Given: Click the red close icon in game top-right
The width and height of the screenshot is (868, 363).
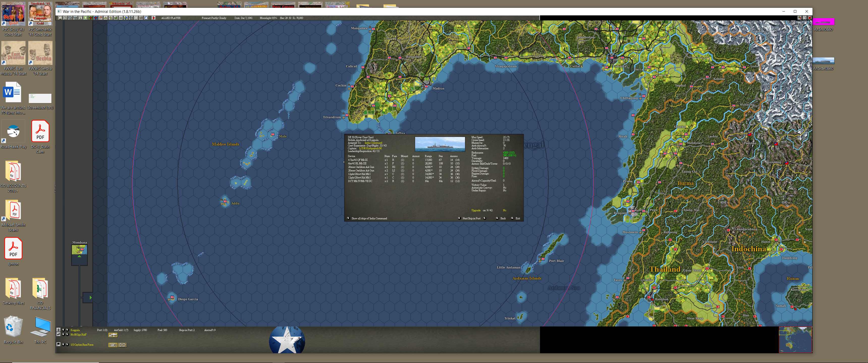Looking at the screenshot, I should pos(809,18).
